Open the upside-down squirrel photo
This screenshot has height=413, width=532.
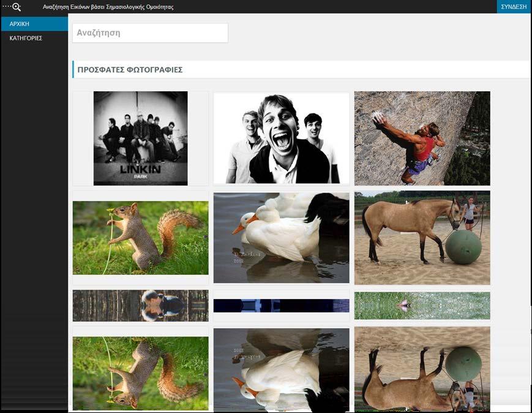(x=140, y=374)
